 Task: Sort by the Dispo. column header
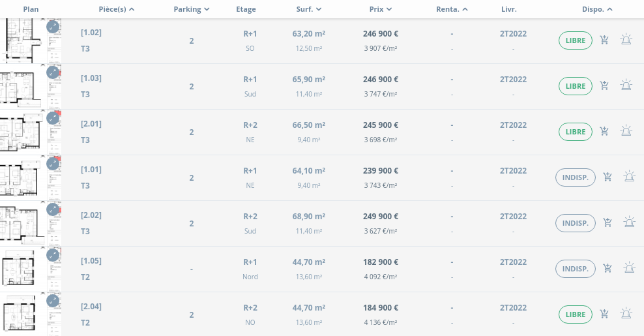point(597,9)
